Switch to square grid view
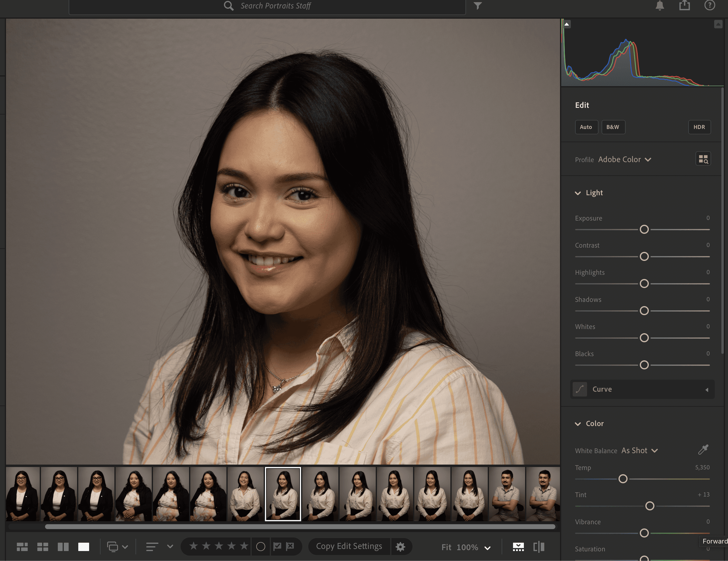728x561 pixels. click(43, 547)
